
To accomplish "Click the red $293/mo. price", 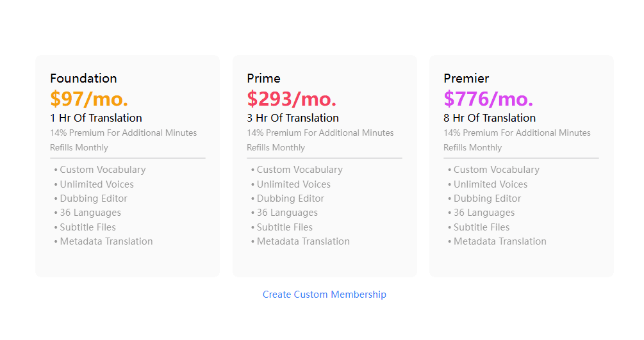I will [x=292, y=99].
